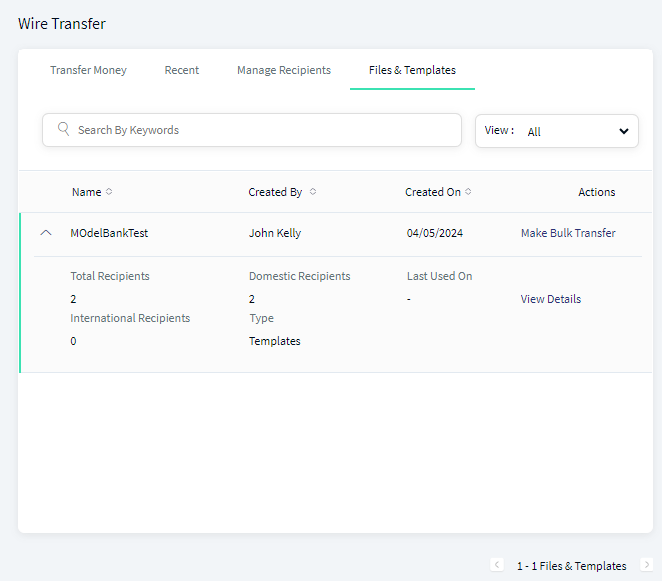Click the Actions column header
662x581 pixels.
coord(597,192)
